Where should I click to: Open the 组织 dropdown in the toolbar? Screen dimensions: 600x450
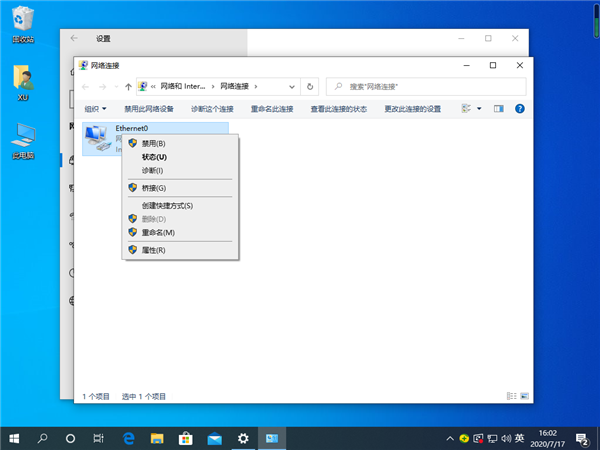point(96,108)
